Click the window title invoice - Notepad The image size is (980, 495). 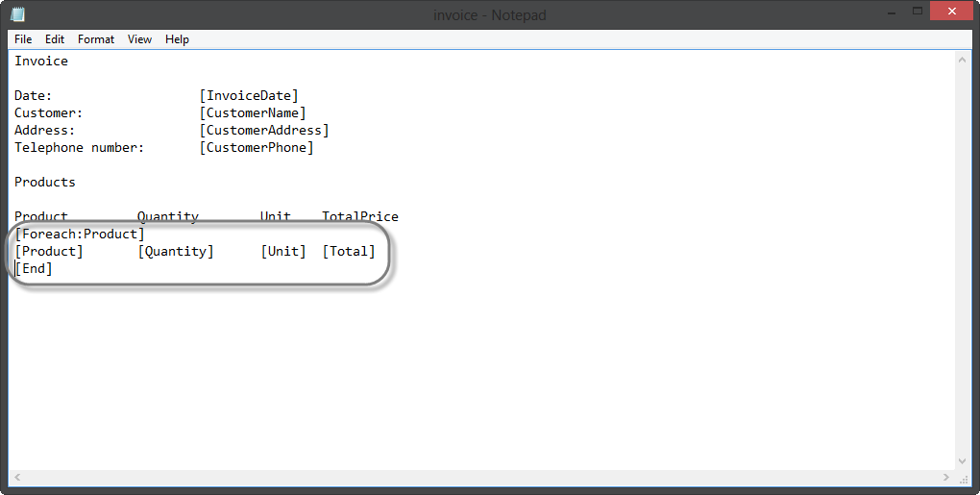tap(490, 15)
